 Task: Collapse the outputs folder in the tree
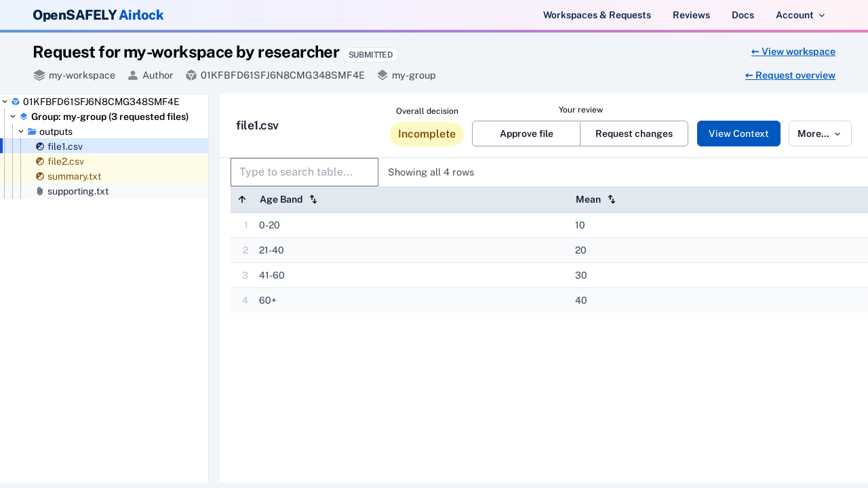21,131
